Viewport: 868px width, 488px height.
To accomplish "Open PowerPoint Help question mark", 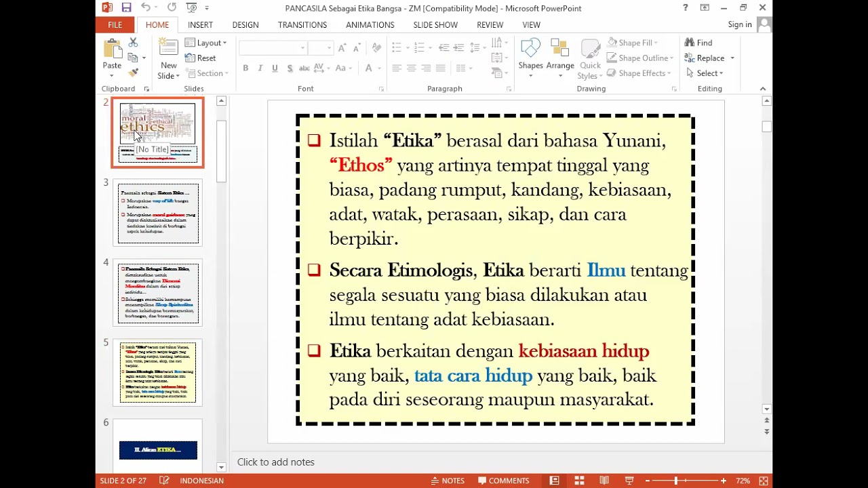I will pyautogui.click(x=686, y=7).
